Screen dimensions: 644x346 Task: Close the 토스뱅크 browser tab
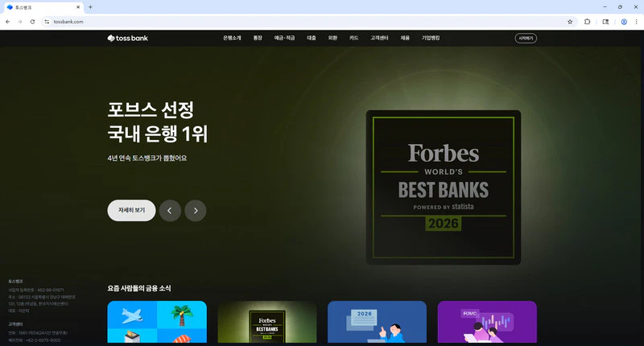(78, 7)
